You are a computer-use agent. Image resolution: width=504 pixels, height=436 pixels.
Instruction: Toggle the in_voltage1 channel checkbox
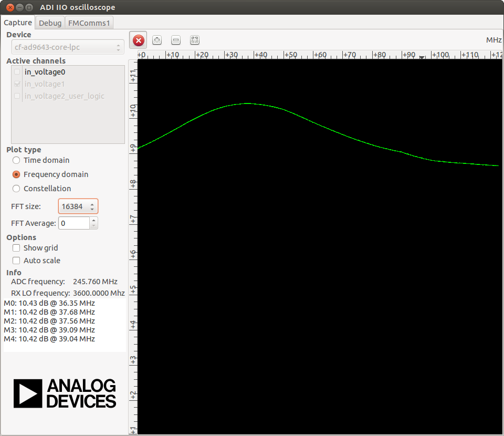[x=17, y=84]
